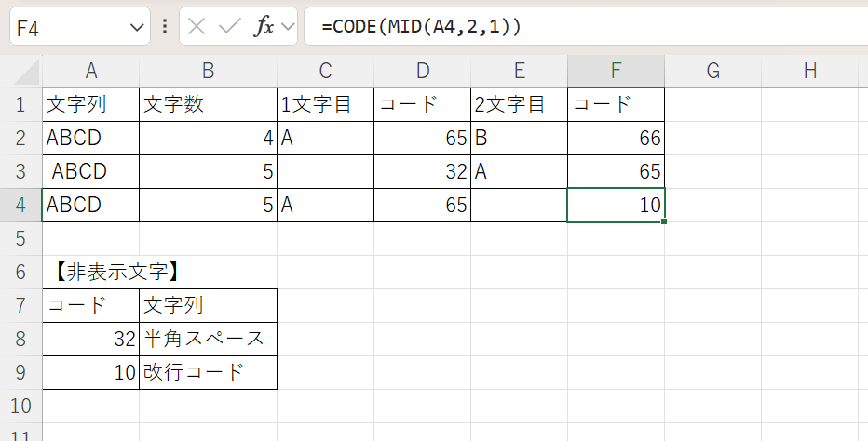Viewport: 868px width, 441px height.
Task: Click cell E3 containing A
Action: point(520,171)
